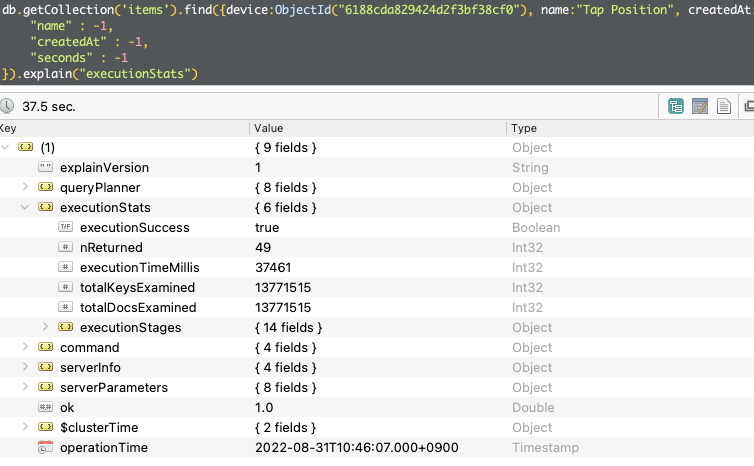Click number icon next to totalKeysExamined
Image resolution: width=754 pixels, height=466 pixels.
[x=65, y=287]
